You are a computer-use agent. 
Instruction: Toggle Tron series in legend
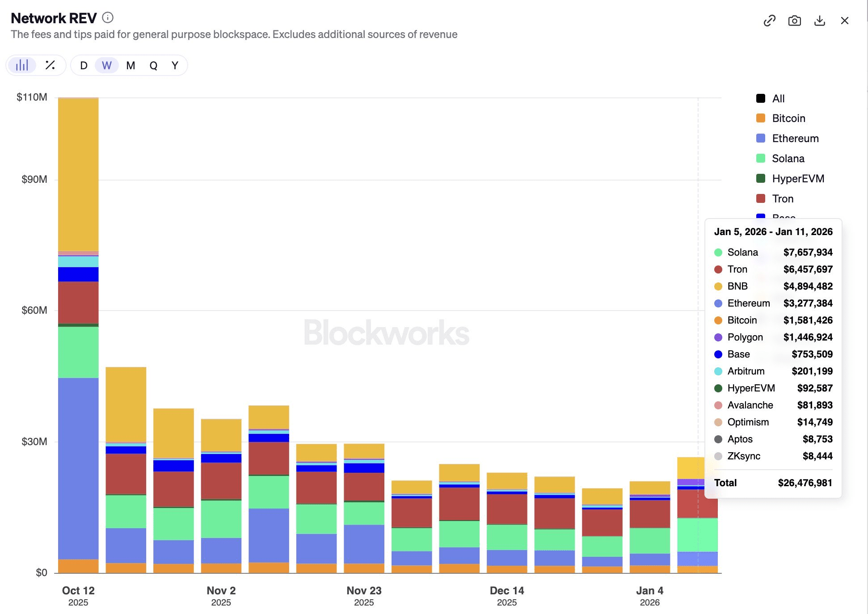[x=782, y=199]
